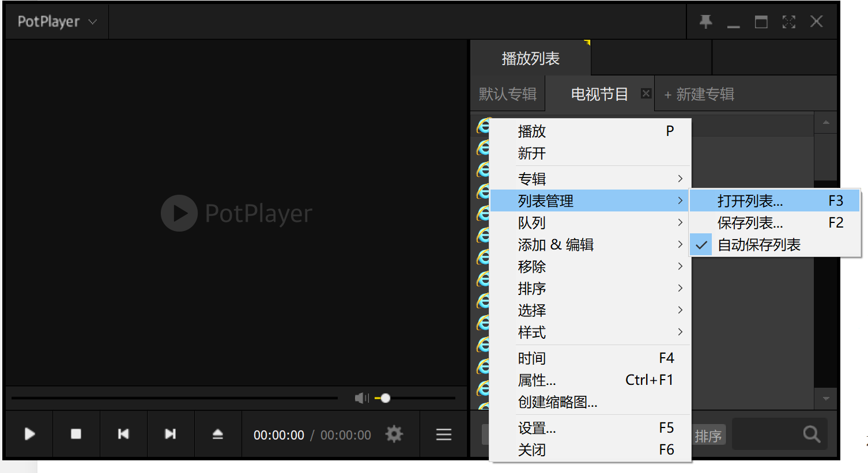Open 设置... from the context menu
Screen dimensions: 868x473
(x=590, y=428)
